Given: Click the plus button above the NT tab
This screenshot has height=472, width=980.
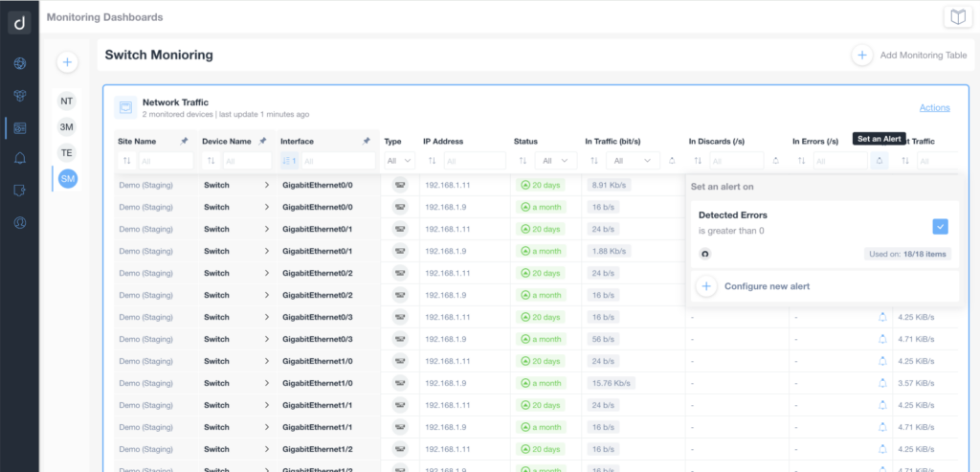Looking at the screenshot, I should point(68,62).
